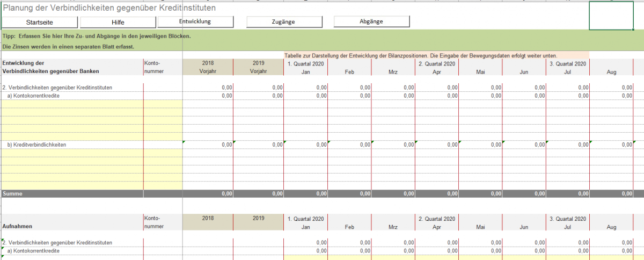This screenshot has width=644, height=260.
Task: Select the Kontonummer header in Aufnahmen table
Action: coord(153,222)
